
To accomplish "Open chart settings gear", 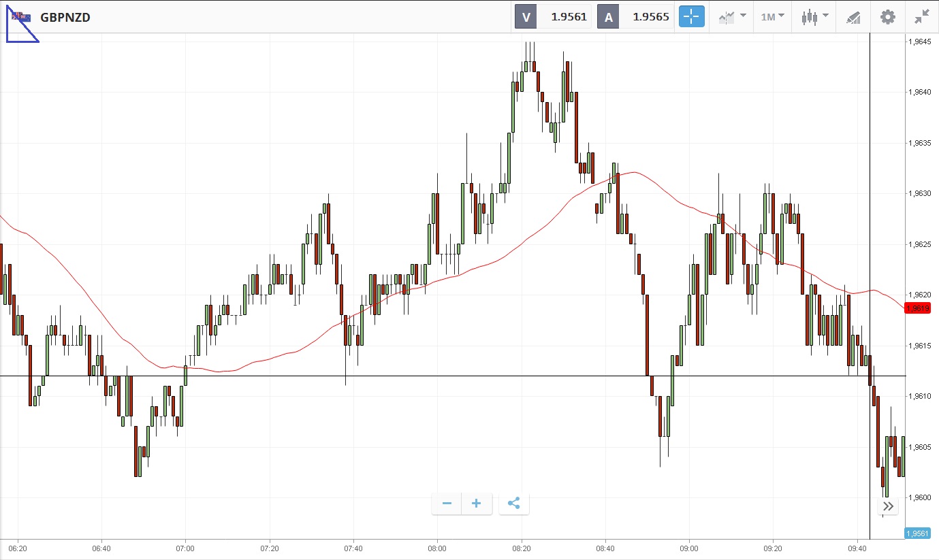I will point(888,17).
